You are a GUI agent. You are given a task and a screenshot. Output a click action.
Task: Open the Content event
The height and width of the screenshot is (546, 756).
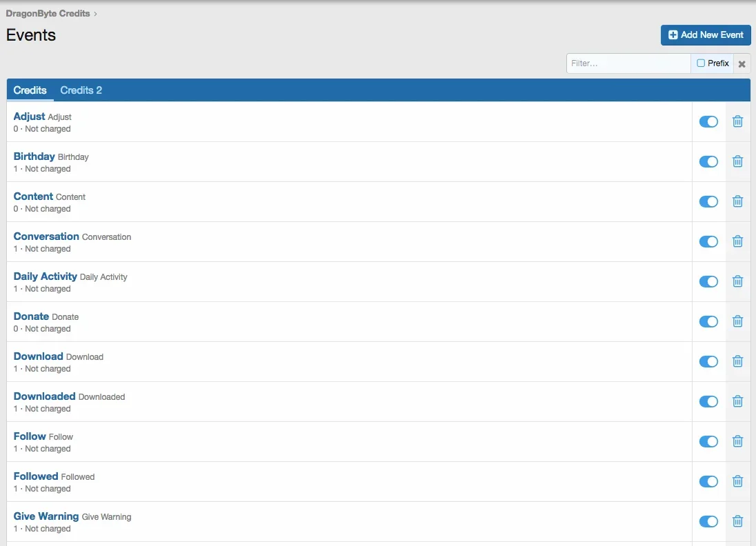(32, 196)
